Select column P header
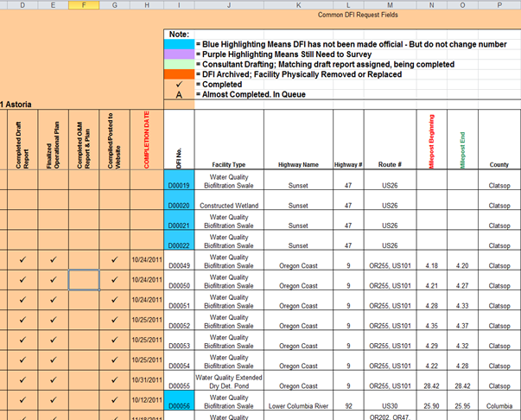Screen dimensions: 521x420 499,4
